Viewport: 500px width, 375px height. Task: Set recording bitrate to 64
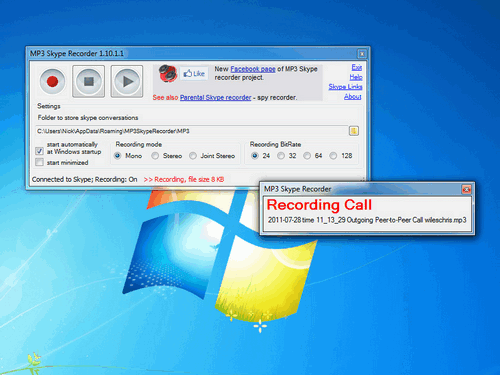point(307,156)
